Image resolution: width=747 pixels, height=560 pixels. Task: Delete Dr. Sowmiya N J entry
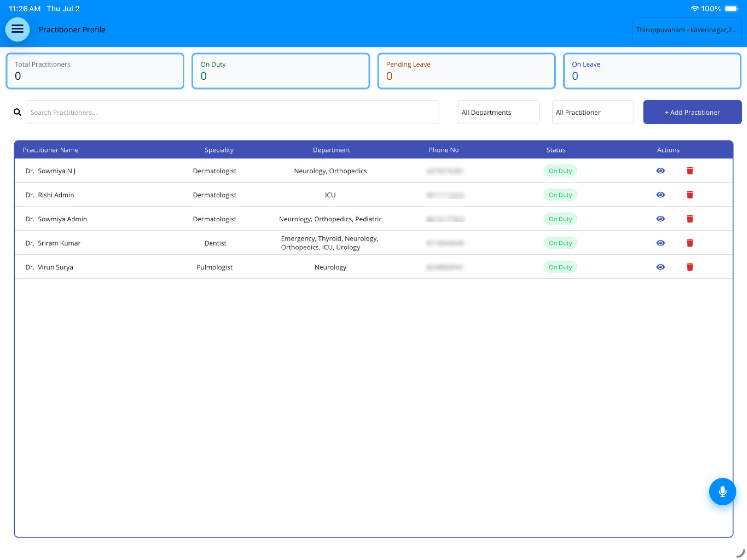pyautogui.click(x=689, y=171)
